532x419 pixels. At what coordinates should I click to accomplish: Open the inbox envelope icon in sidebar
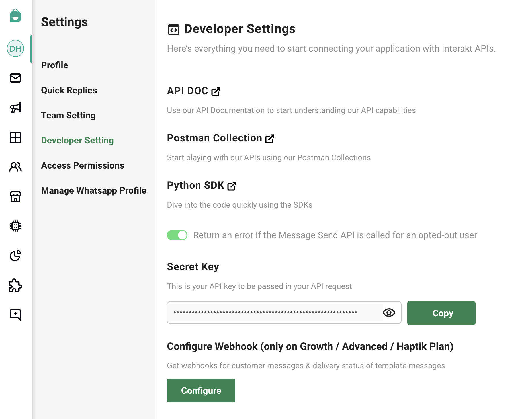click(15, 78)
